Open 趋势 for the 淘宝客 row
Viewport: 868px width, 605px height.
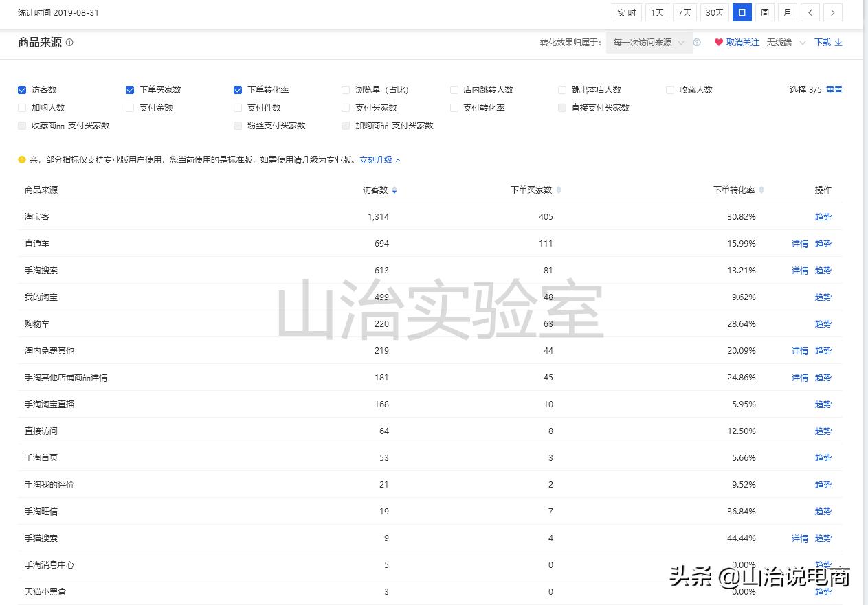[823, 216]
